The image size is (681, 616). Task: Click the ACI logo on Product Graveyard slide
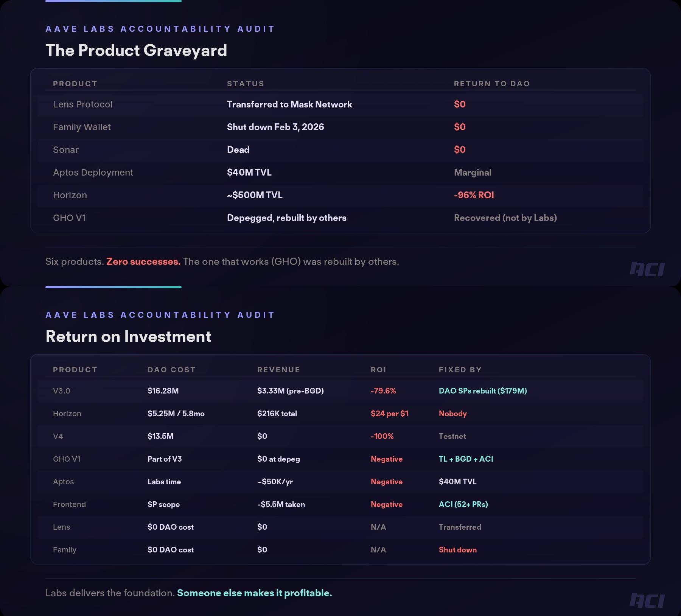pos(647,269)
